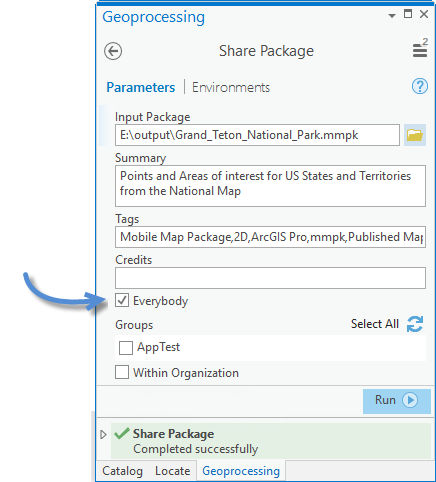Expand the Share Package result details
The image size is (436, 482).
(x=103, y=434)
